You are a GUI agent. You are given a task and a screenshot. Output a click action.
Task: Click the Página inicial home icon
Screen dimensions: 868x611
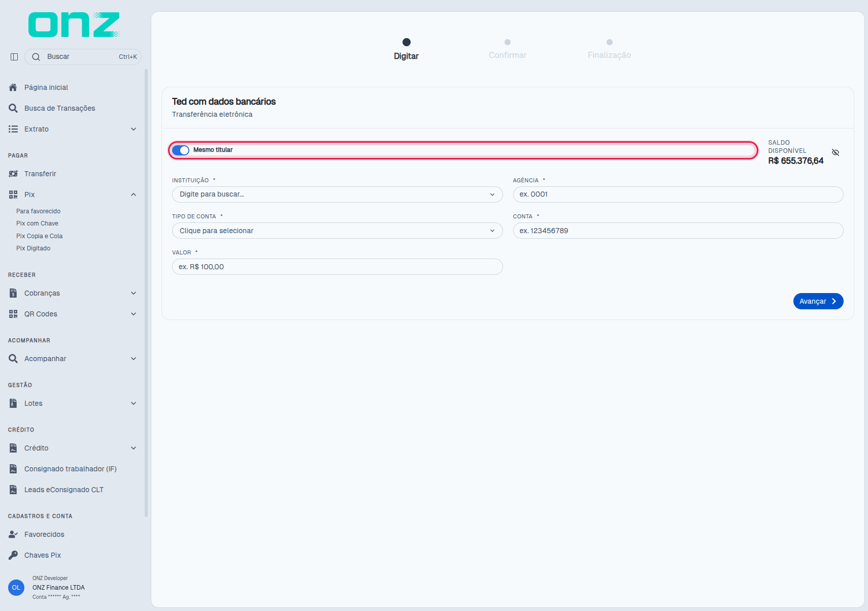pos(13,87)
